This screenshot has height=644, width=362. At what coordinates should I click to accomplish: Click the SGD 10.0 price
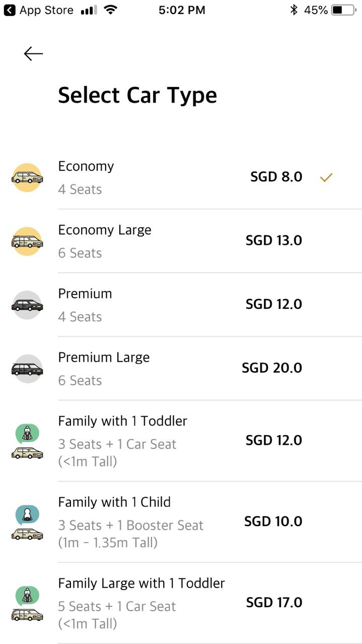273,522
